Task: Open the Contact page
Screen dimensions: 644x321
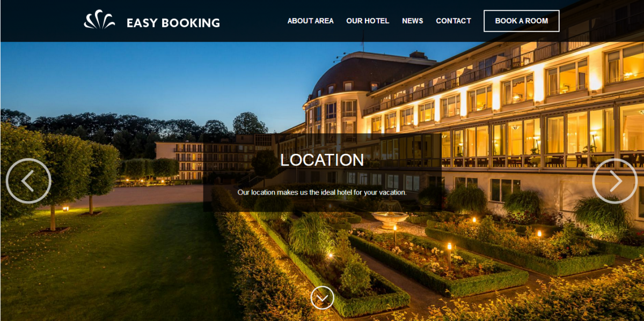Action: (453, 21)
